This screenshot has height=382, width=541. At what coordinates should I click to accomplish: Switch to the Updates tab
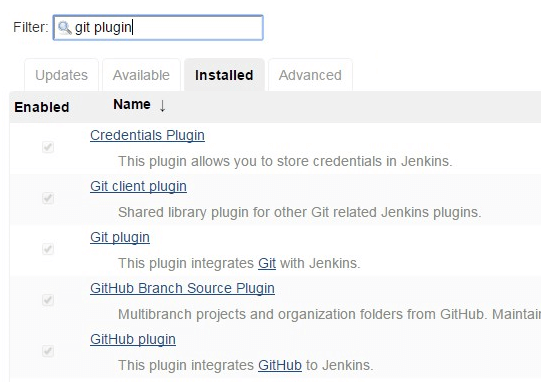pos(61,75)
